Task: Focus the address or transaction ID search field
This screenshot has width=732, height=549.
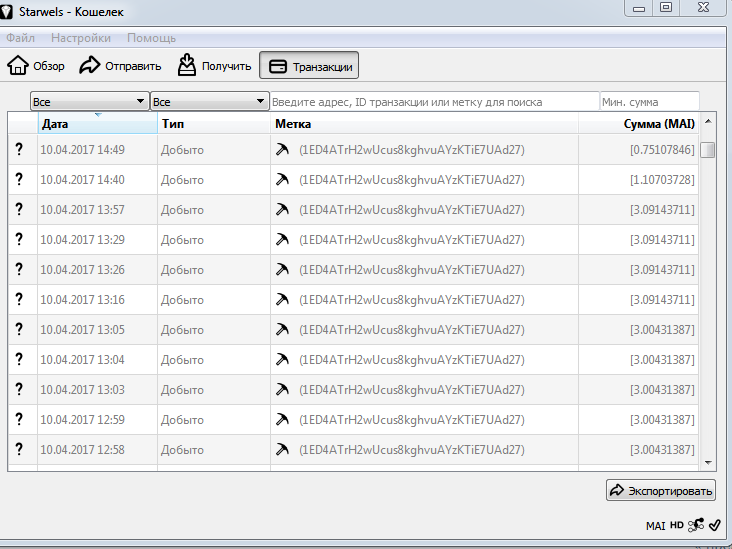Action: pyautogui.click(x=434, y=102)
